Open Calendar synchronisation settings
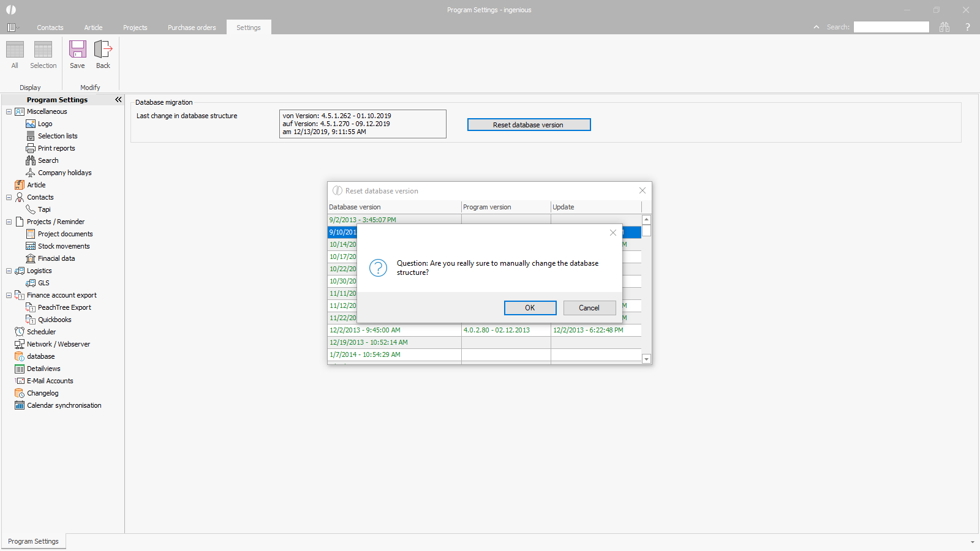The width and height of the screenshot is (980, 551). 64,405
